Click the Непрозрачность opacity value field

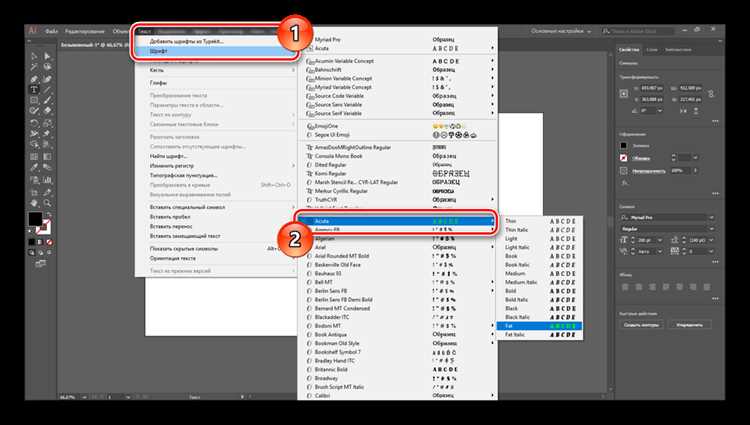click(680, 170)
